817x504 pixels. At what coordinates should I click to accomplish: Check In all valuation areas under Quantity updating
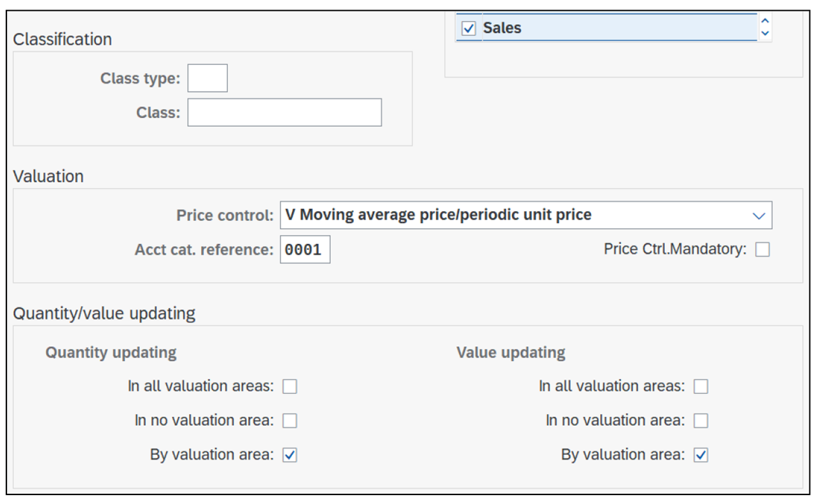click(290, 386)
